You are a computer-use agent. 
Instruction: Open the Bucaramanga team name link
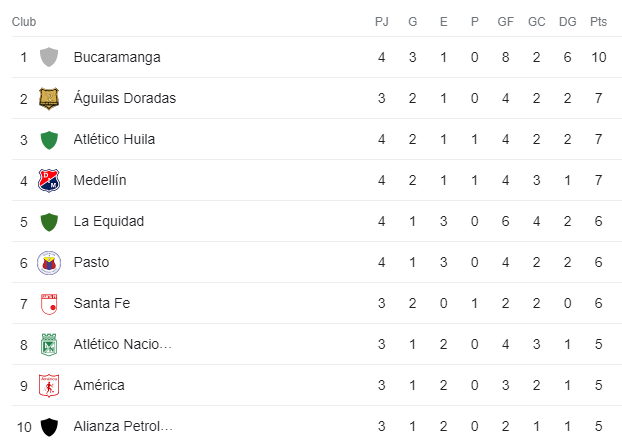tap(116, 57)
